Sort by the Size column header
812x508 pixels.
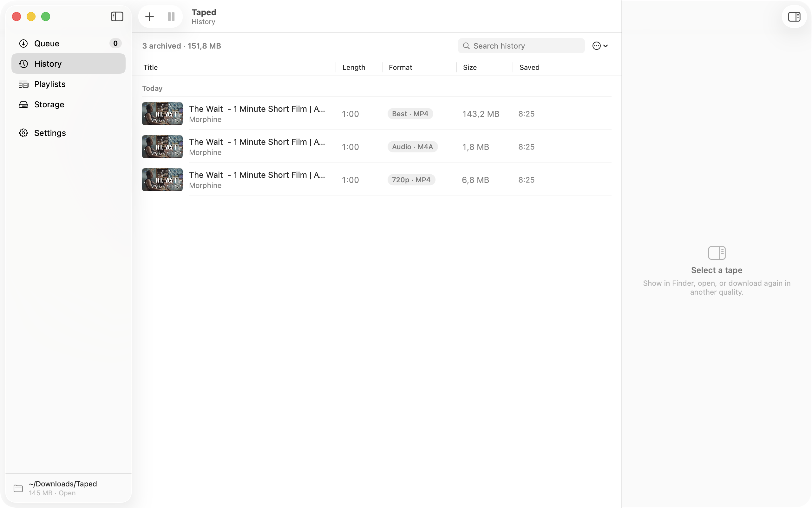click(x=470, y=67)
